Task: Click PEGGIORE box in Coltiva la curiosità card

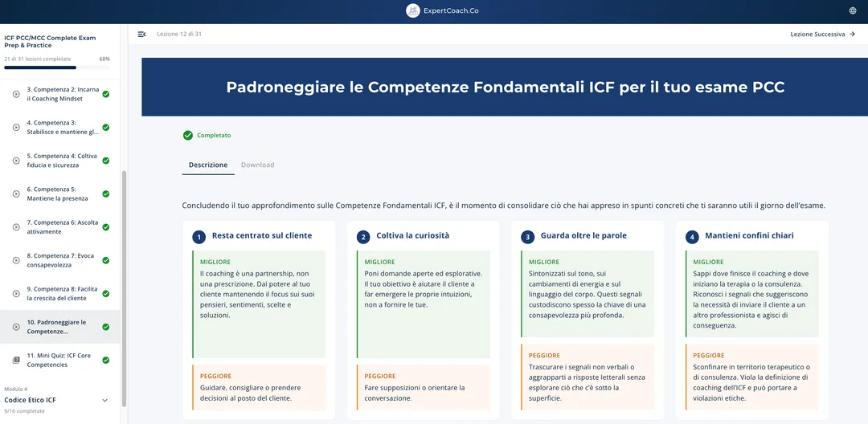Action: click(424, 388)
